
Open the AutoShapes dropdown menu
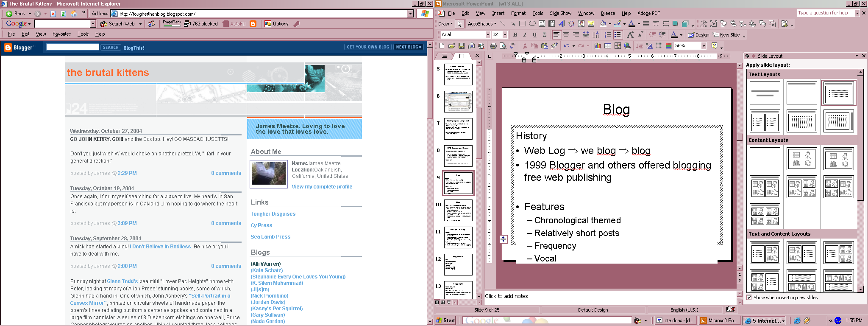482,24
